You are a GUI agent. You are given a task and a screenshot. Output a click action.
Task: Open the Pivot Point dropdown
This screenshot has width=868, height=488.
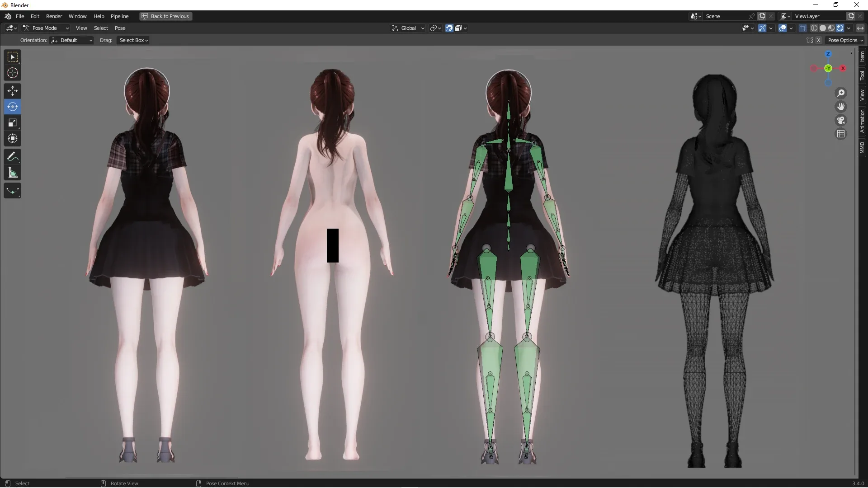pos(435,28)
